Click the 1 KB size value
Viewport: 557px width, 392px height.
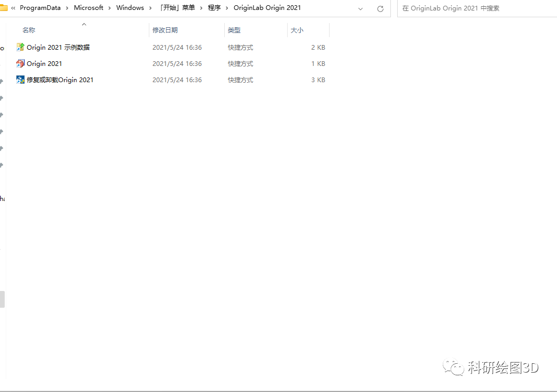pyautogui.click(x=318, y=64)
